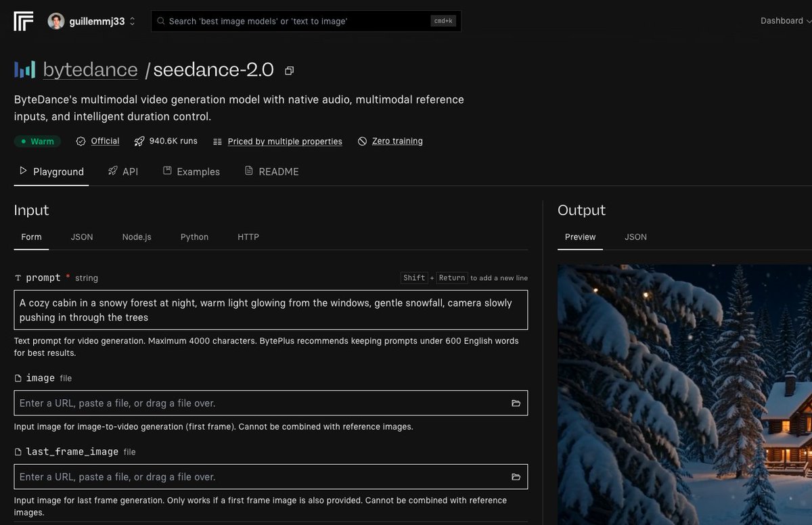Viewport: 812px width, 525px height.
Task: Select the JSON input tab
Action: 82,237
